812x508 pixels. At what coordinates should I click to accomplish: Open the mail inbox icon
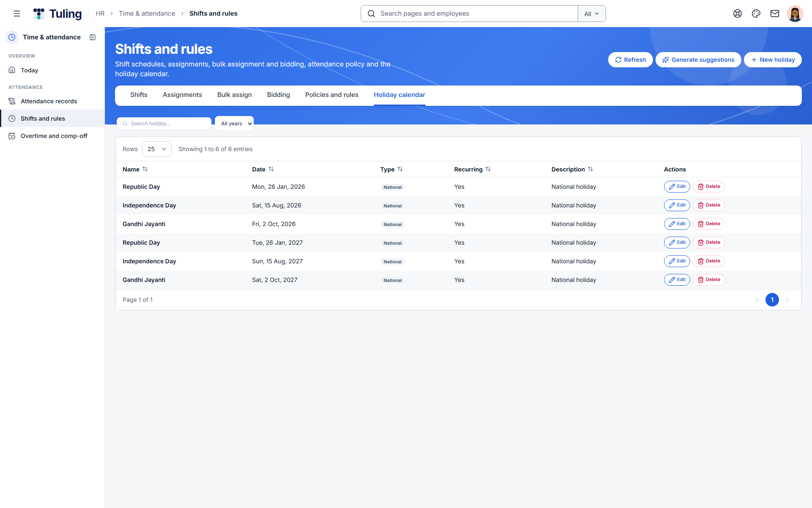click(775, 14)
